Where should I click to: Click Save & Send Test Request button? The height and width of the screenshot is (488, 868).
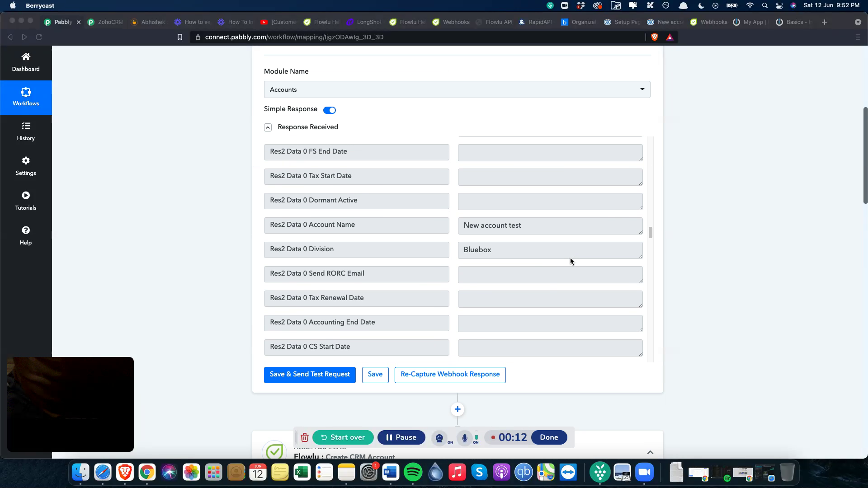coord(309,374)
